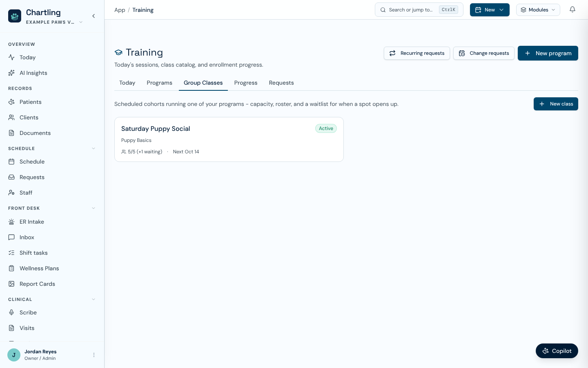Image resolution: width=588 pixels, height=368 pixels.
Task: Open the Staff page
Action: point(52,193)
